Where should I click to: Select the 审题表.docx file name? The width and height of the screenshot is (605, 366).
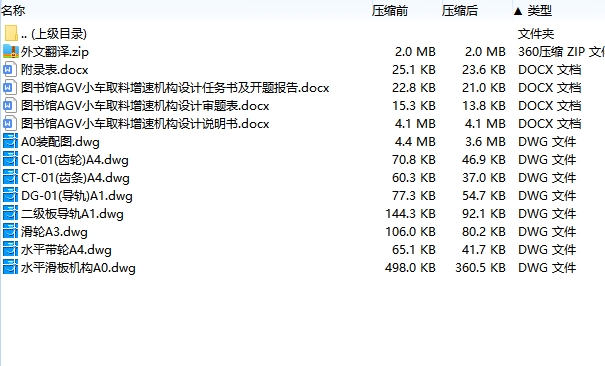click(145, 106)
